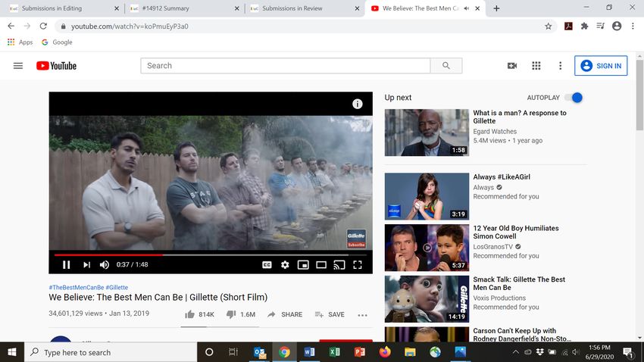Image resolution: width=644 pixels, height=362 pixels.
Task: Toggle the AUTOPLAY switch
Action: (574, 98)
